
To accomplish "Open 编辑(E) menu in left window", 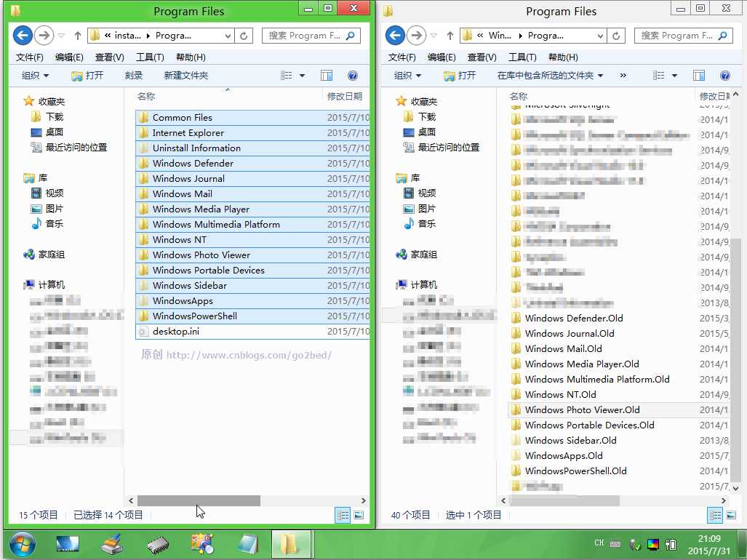I will coord(69,57).
